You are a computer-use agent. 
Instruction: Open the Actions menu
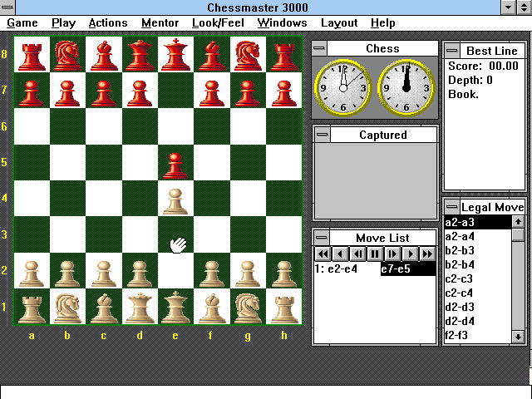pos(108,22)
